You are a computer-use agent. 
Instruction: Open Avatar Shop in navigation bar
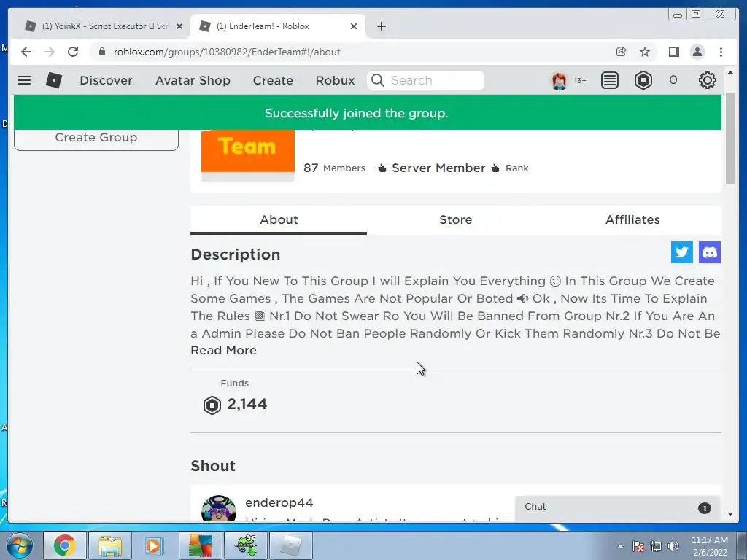pyautogui.click(x=193, y=80)
